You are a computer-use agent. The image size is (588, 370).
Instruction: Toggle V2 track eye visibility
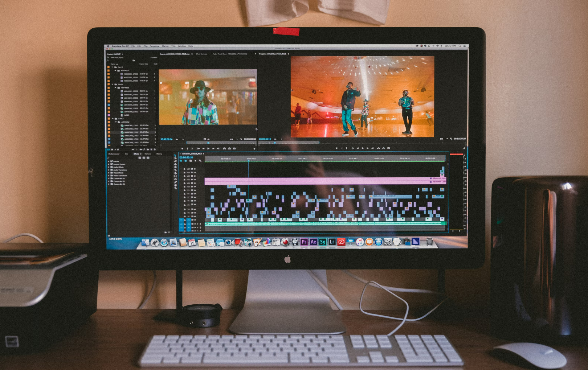[195, 216]
